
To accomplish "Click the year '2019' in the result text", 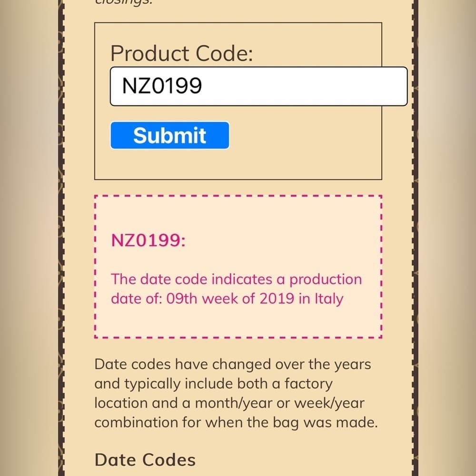I will 277,298.
